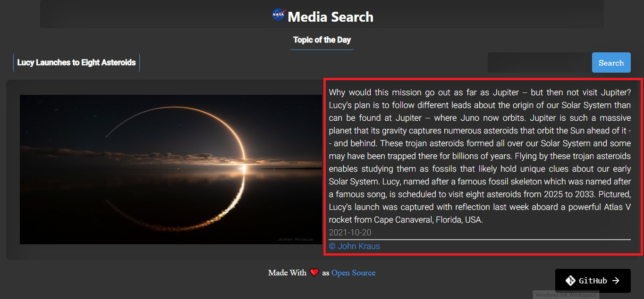Click the Lucy Launches to Eight Asteroids title

[76, 62]
